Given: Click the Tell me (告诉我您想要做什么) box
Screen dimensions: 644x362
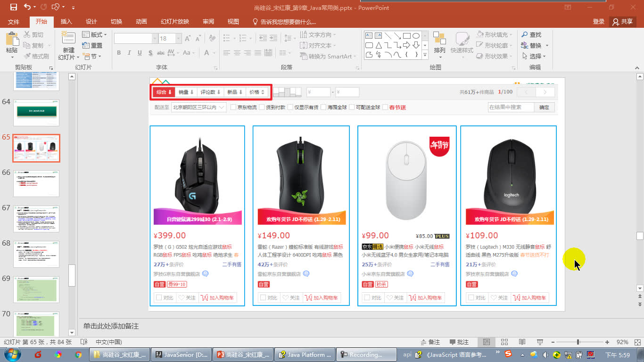Looking at the screenshot, I should pyautogui.click(x=284, y=22).
